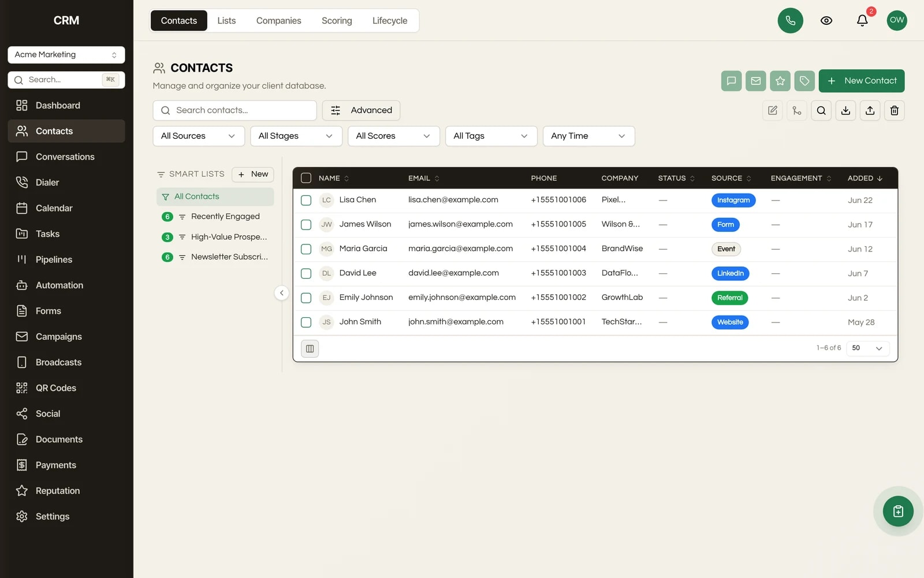924x578 pixels.
Task: Select All Contacts smart list
Action: click(x=215, y=197)
